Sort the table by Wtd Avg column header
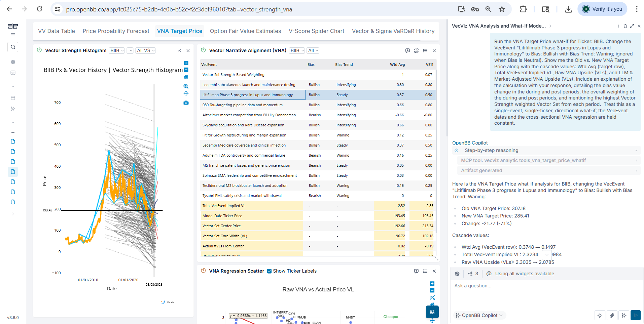Image resolution: width=644 pixels, height=324 pixels. [x=397, y=65]
